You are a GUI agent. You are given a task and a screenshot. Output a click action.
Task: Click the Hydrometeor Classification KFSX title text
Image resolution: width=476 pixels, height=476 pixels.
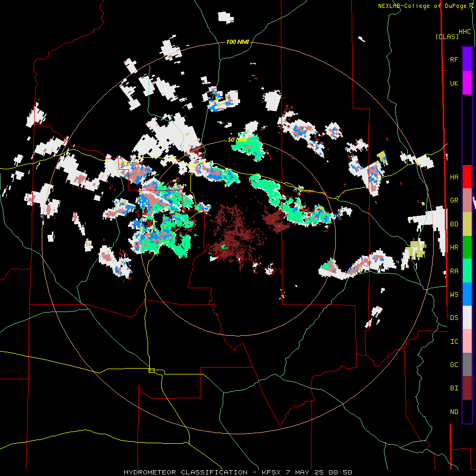coord(238,472)
